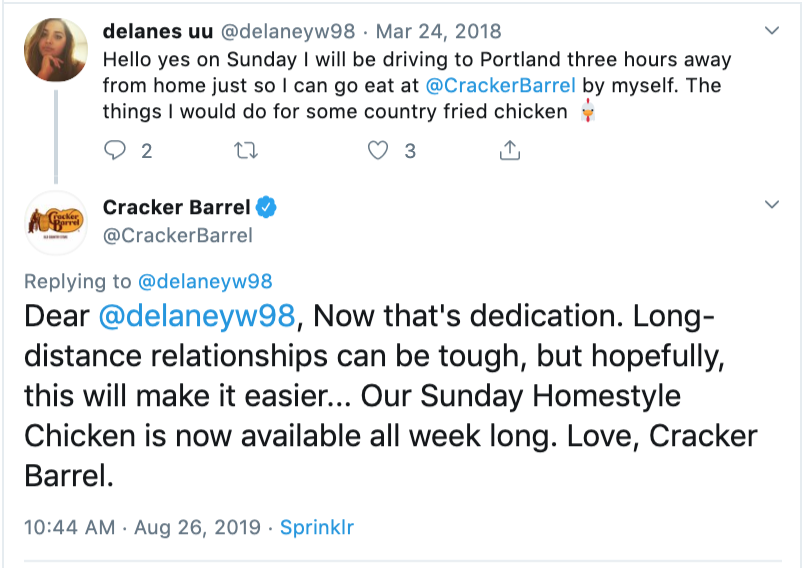The height and width of the screenshot is (568, 804).
Task: Open Cracker Barrel tweet options chevron
Action: (x=771, y=205)
